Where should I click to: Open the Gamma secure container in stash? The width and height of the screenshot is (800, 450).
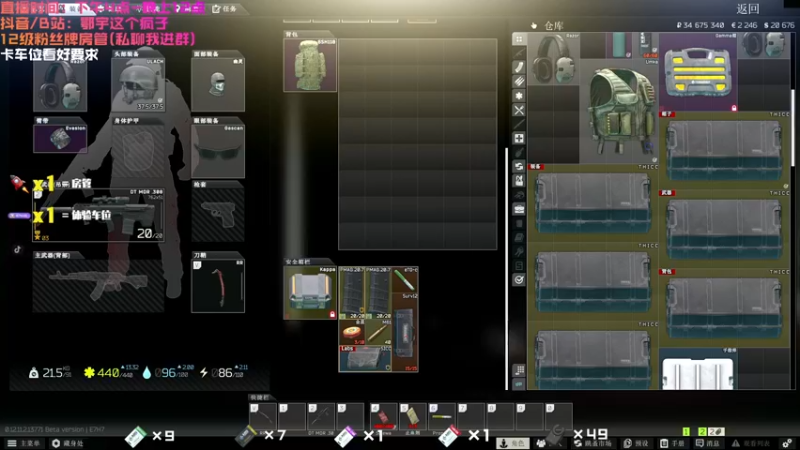pyautogui.click(x=697, y=72)
